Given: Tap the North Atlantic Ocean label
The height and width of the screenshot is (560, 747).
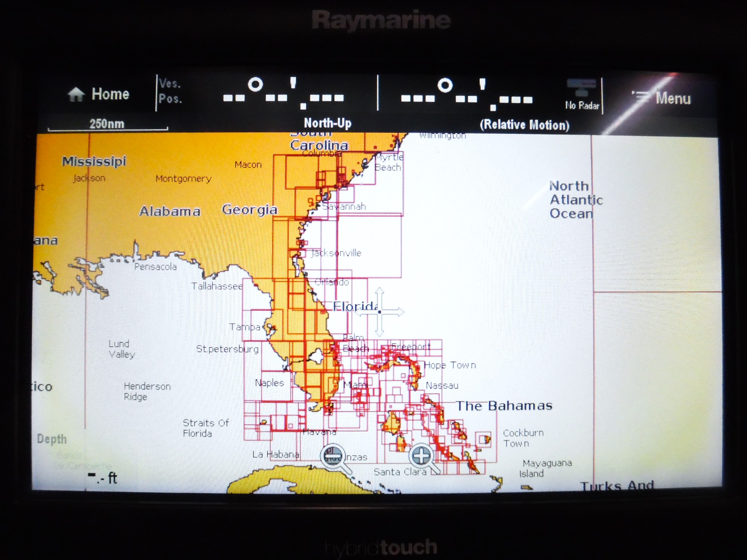Looking at the screenshot, I should pyautogui.click(x=576, y=200).
